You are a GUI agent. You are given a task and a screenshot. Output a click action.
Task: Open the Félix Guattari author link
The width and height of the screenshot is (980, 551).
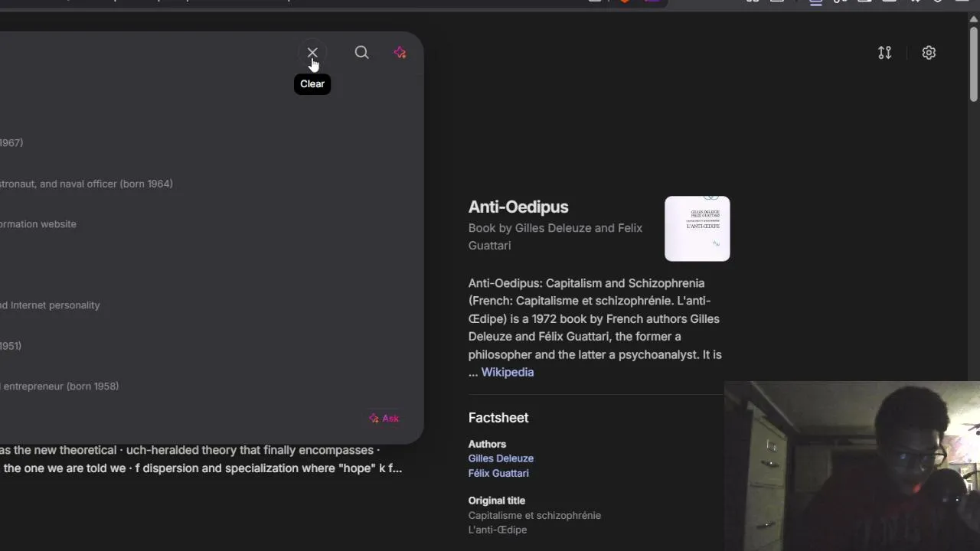tap(498, 473)
